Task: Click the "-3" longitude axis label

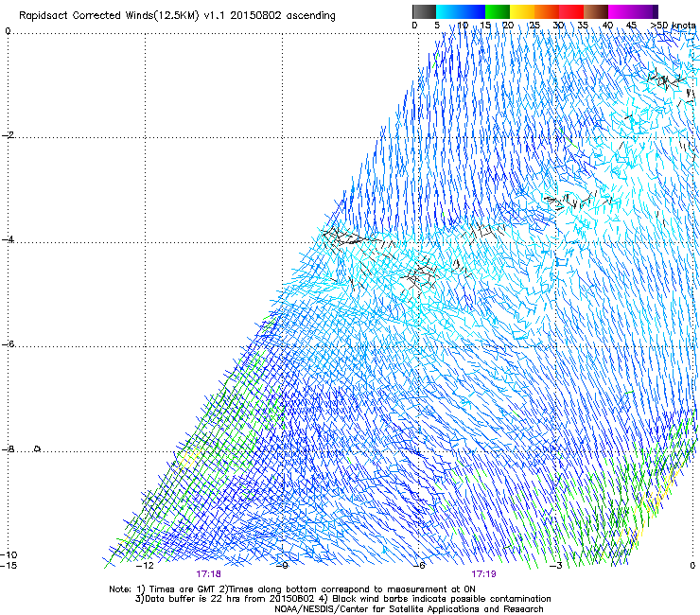Action: point(556,566)
